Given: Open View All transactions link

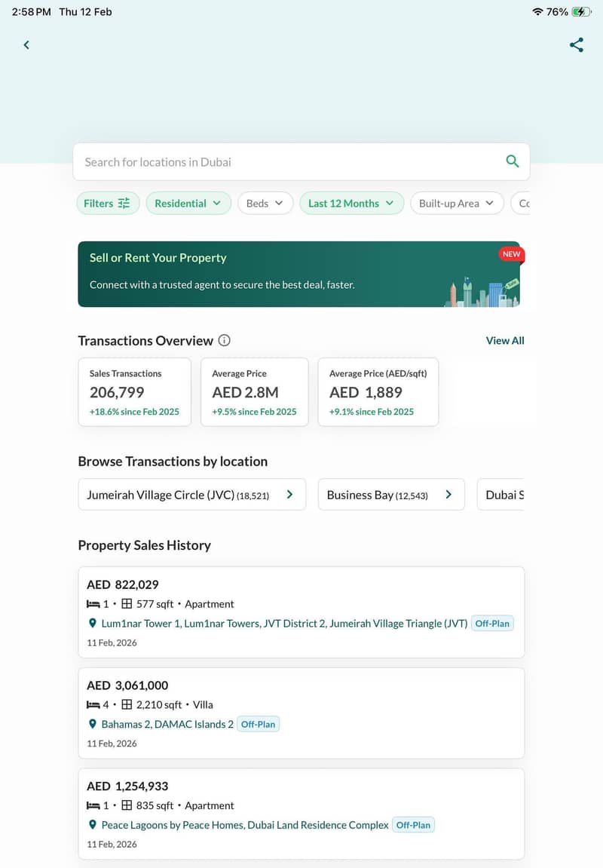Looking at the screenshot, I should coord(505,340).
